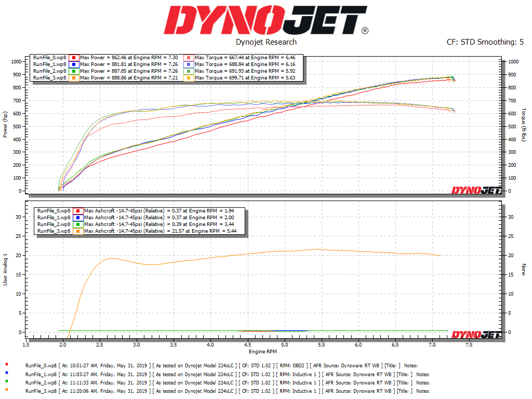Click the red power swatch for RunFile_0.wp8
Image resolution: width=532 pixels, height=399 pixels.
pos(74,58)
